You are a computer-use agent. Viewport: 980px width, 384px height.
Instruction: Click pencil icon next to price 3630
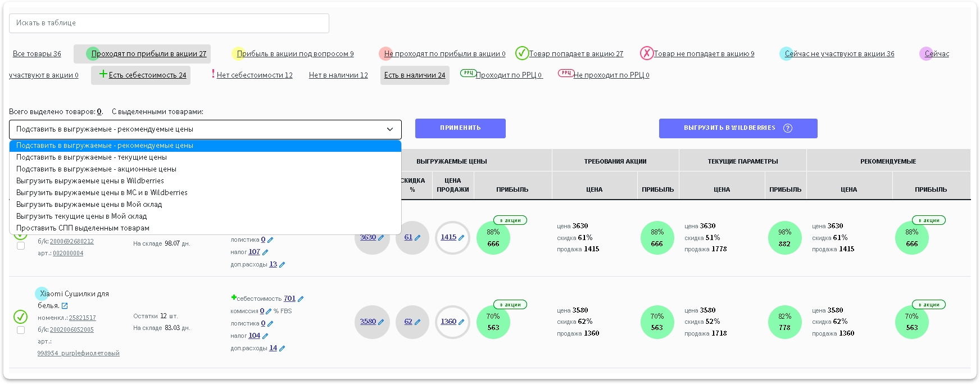pos(381,238)
